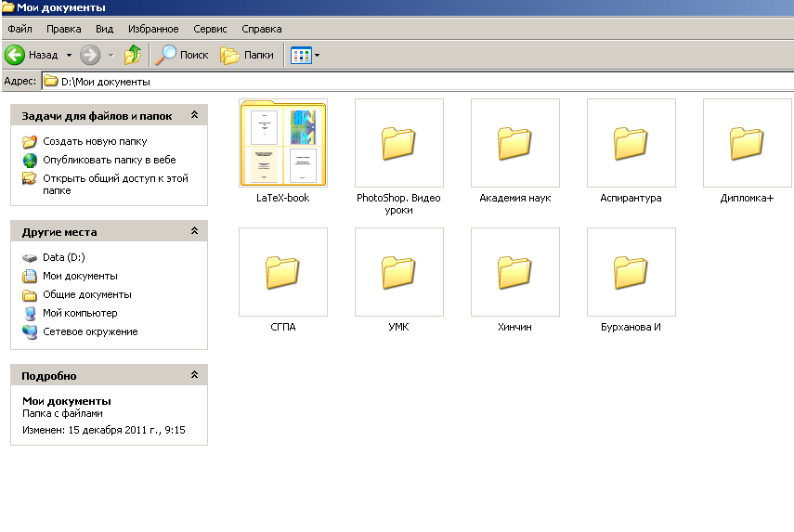This screenshot has height=532, width=794.
Task: Select the LaTeX-book folder thumbnail
Action: (x=283, y=143)
